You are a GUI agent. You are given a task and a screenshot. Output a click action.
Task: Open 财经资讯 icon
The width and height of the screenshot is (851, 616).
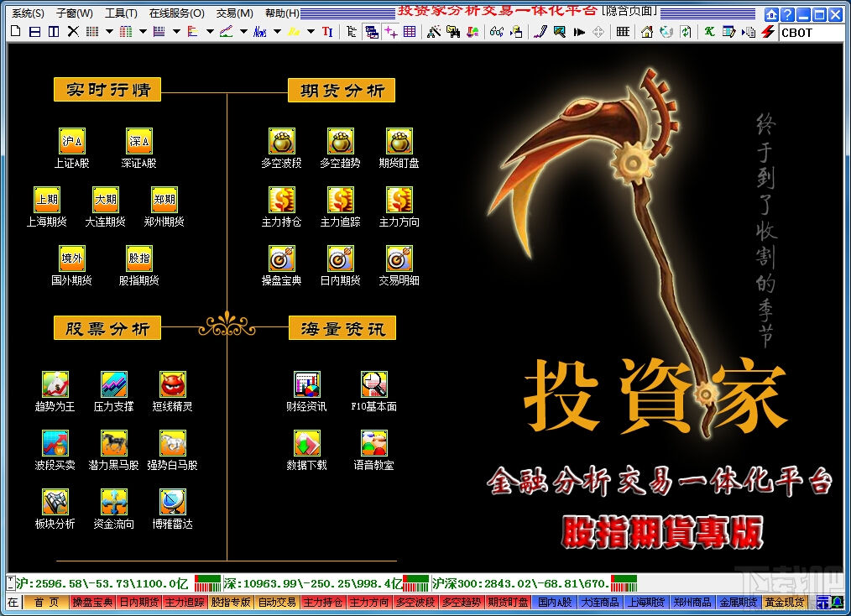[x=306, y=384]
